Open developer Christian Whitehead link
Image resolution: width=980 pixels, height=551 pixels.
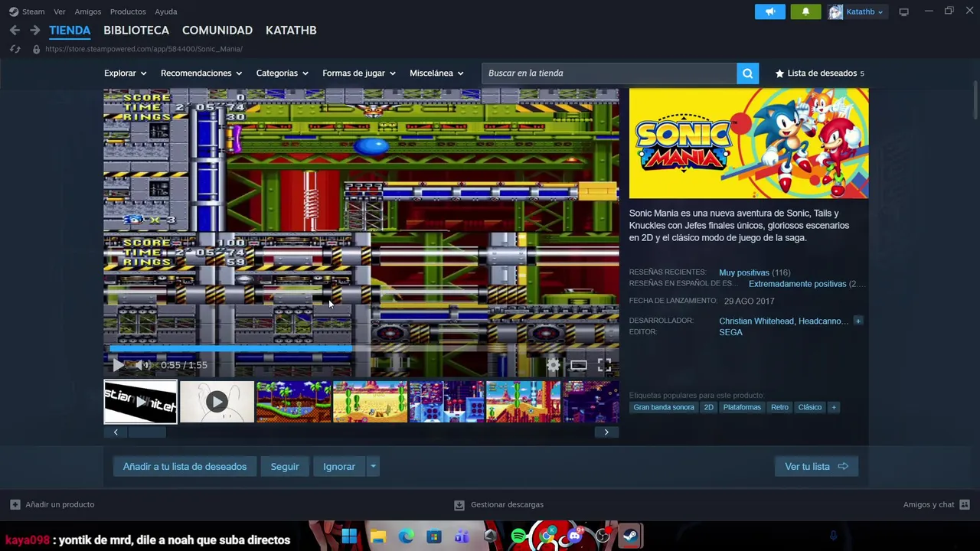click(756, 321)
